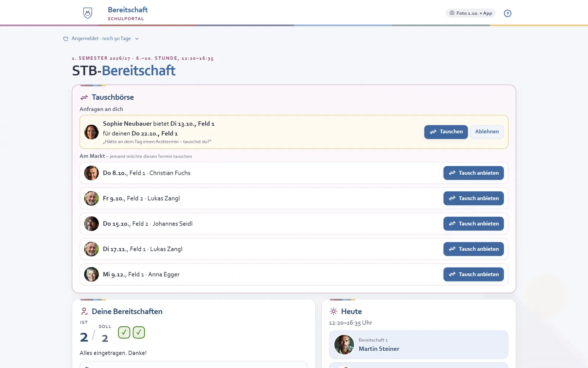
Task: Expand the Angemeldet noch 90 Tage dropdown
Action: tap(101, 39)
